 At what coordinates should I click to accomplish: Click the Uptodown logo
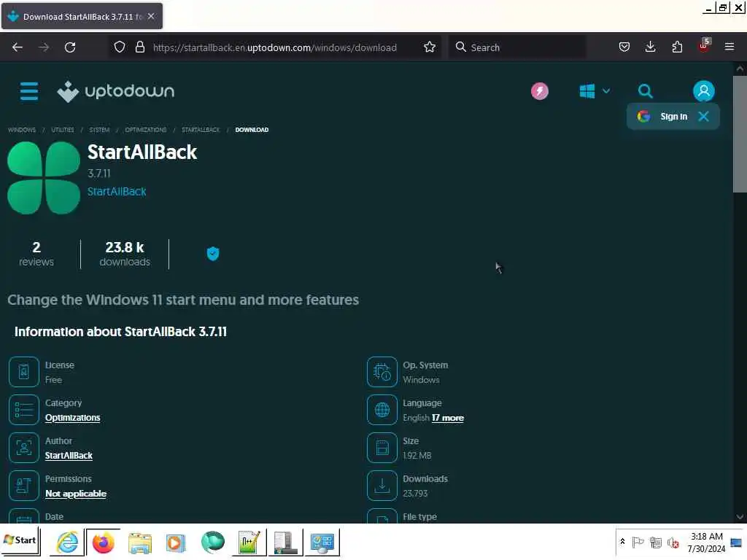116,91
